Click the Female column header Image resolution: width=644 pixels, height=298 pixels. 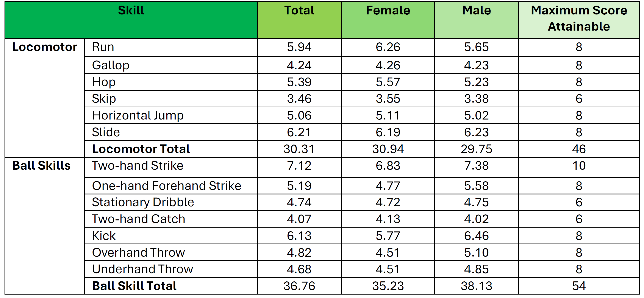[x=388, y=11]
